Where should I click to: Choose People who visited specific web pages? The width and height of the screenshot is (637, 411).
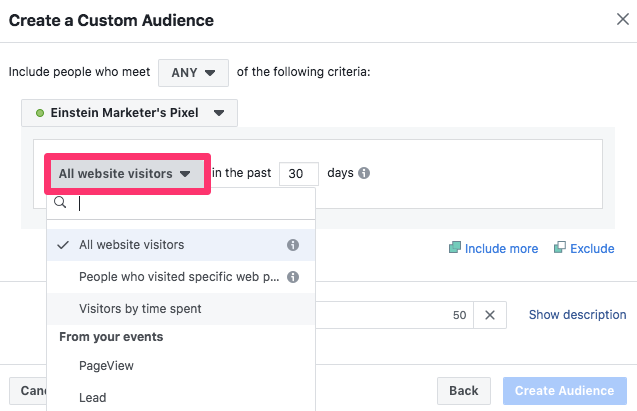tap(181, 277)
